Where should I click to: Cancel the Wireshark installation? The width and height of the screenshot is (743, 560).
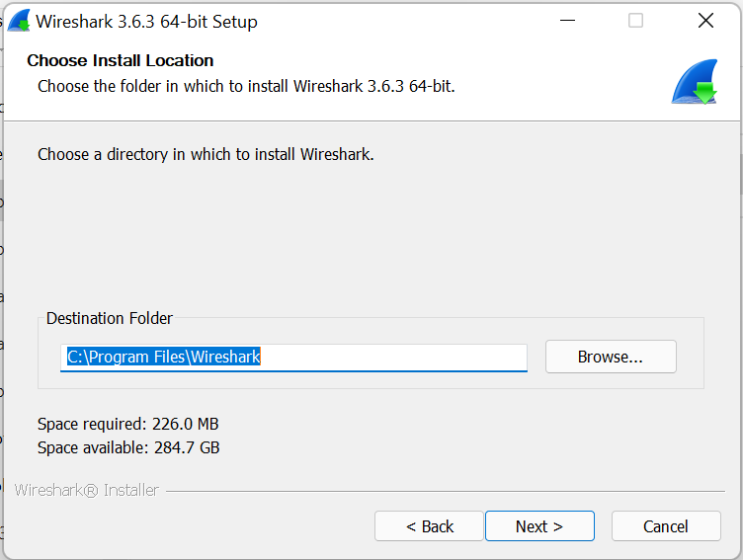(x=666, y=525)
